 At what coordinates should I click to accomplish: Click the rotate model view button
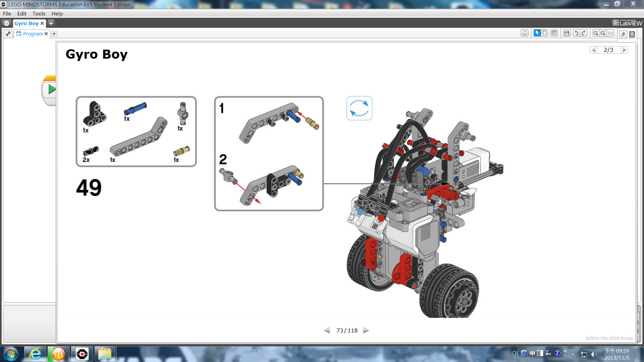click(x=359, y=108)
